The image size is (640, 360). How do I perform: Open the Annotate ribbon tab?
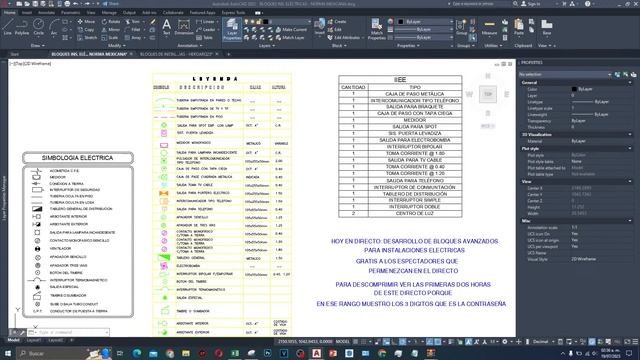tap(46, 13)
